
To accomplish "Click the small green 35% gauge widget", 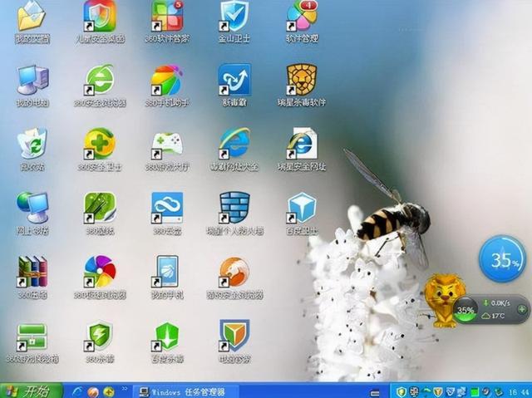I will [x=465, y=310].
